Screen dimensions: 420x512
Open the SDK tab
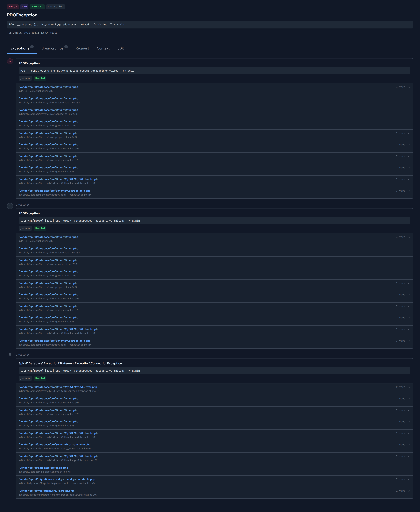[121, 48]
